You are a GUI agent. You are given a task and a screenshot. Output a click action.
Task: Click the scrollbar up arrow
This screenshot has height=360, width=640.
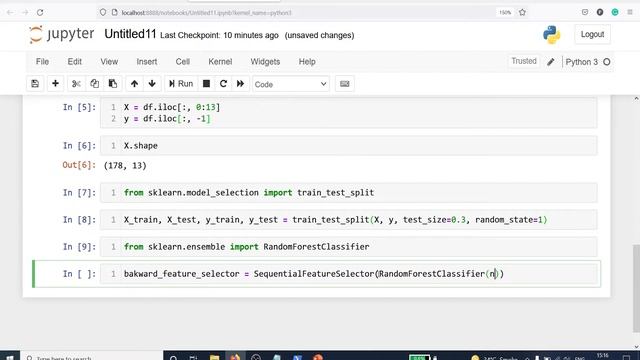click(x=636, y=99)
